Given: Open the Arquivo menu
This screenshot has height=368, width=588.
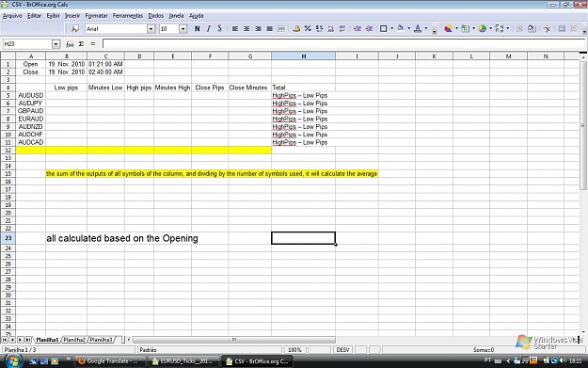Looking at the screenshot, I should [x=12, y=16].
